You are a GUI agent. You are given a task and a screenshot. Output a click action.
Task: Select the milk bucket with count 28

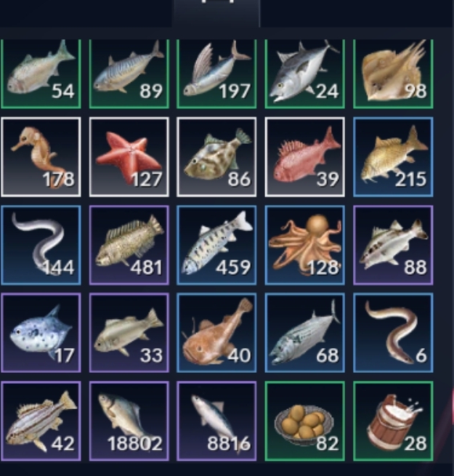(393, 421)
